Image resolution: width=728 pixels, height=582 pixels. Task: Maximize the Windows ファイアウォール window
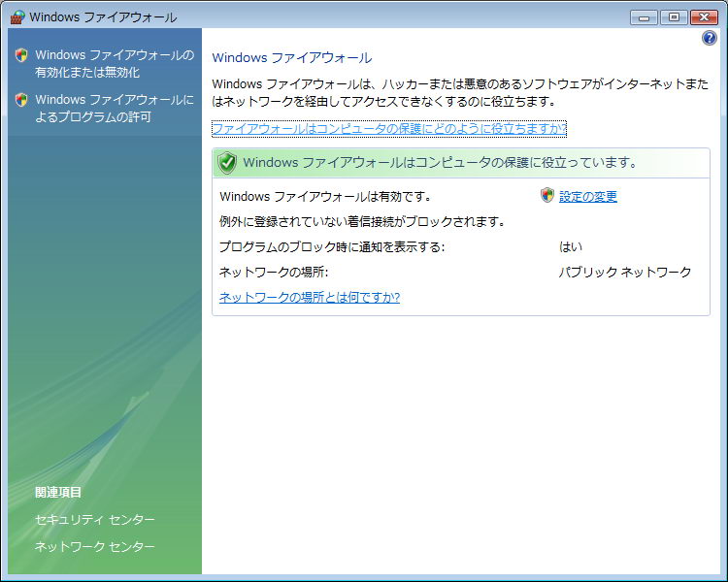click(674, 17)
